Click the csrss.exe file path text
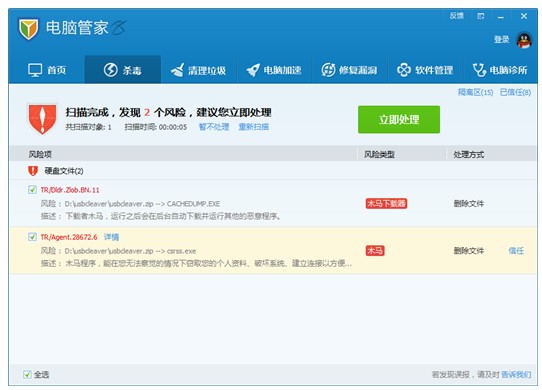The width and height of the screenshot is (542, 390). click(130, 251)
